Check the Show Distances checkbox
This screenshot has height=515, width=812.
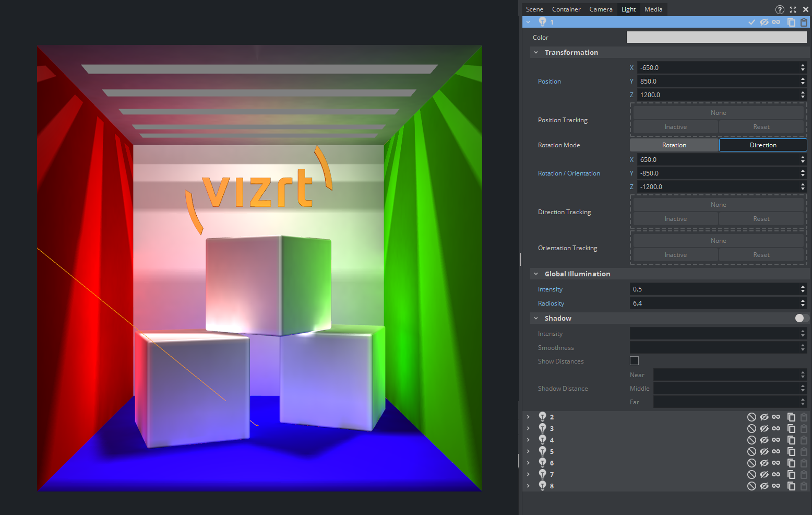634,361
